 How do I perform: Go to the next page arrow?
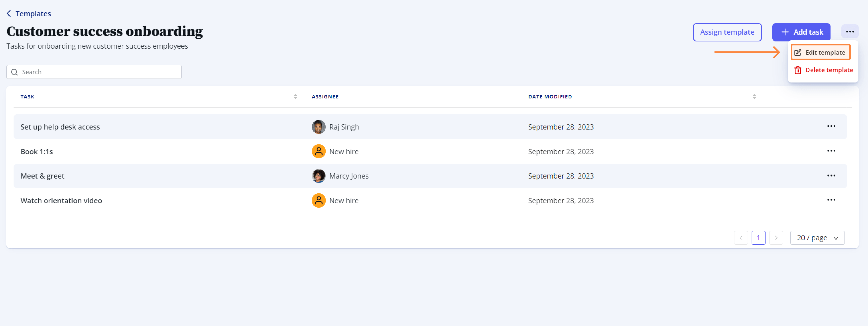776,238
